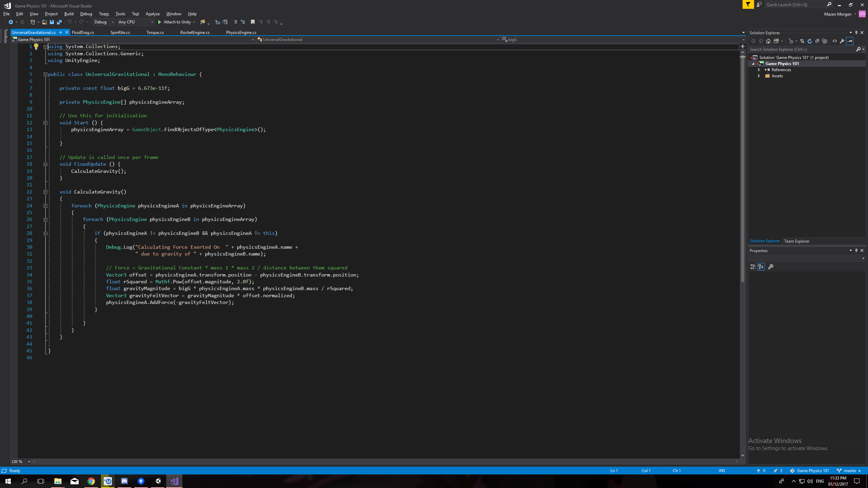Click the lightbulb quick actions icon
This screenshot has height=488, width=868.
[36, 47]
